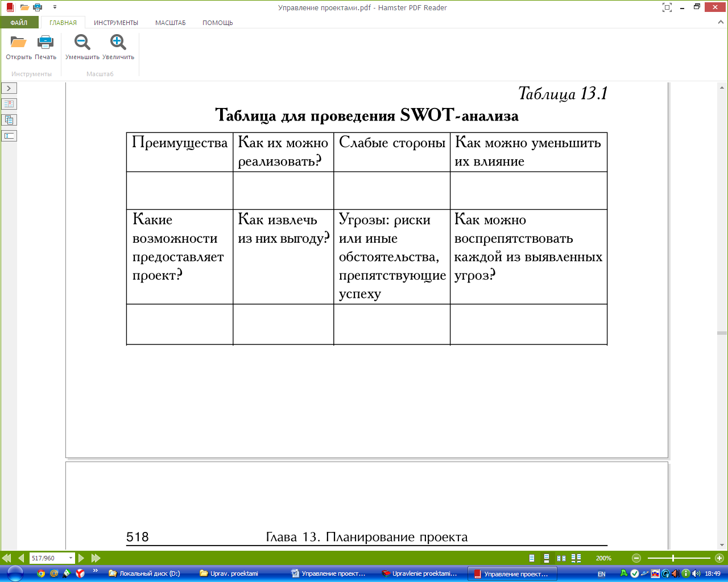The height and width of the screenshot is (582, 728).
Task: Select single page view mode
Action: (532, 558)
